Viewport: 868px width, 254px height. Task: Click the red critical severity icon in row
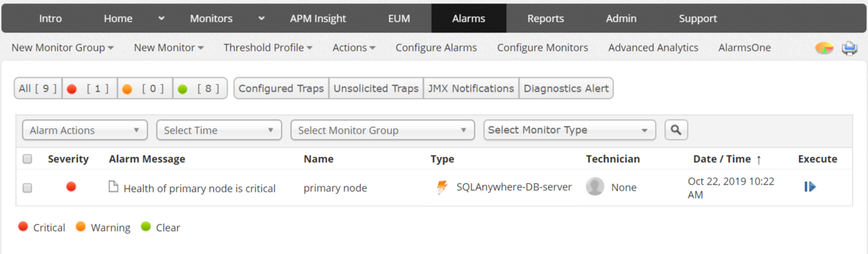[x=71, y=186]
